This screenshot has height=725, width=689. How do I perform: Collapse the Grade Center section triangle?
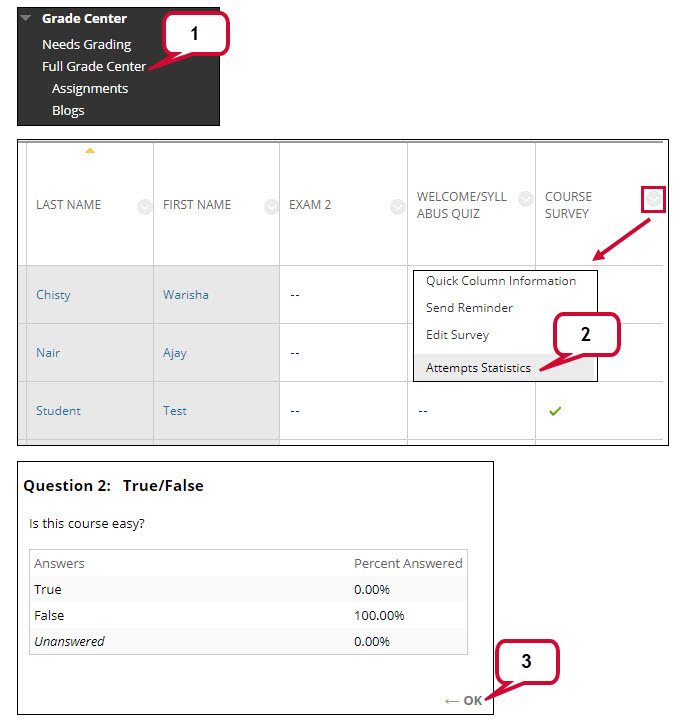coord(26,18)
